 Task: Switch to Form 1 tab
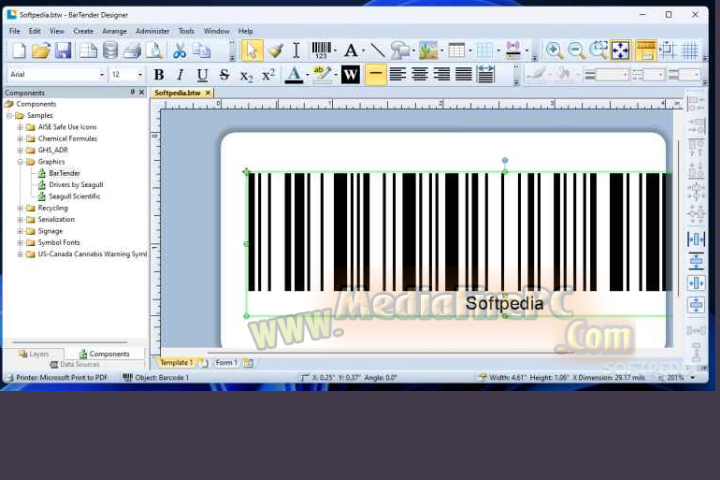(226, 362)
